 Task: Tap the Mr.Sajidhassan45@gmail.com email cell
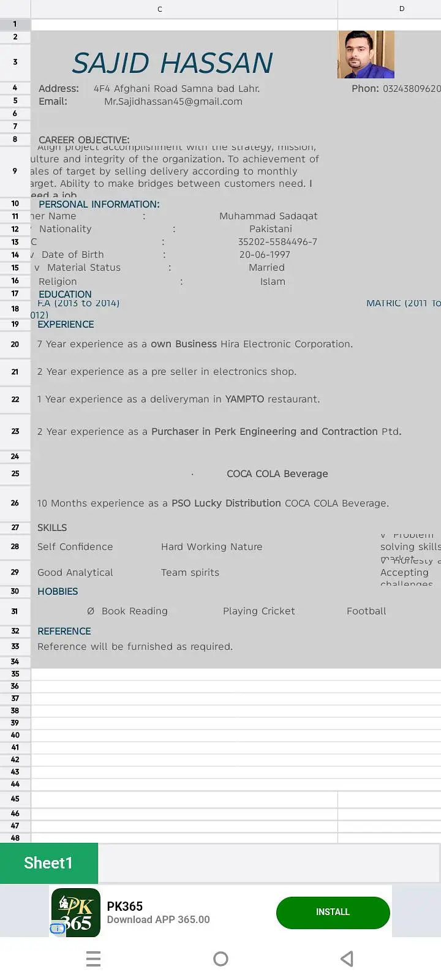pos(173,102)
